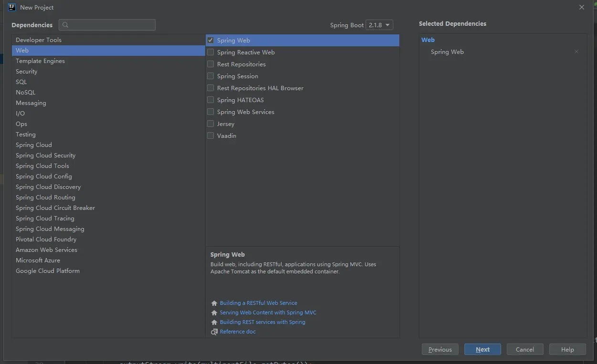Click the Web group header in Selected Dependencies
Screen dimensions: 597x364
[428, 40]
